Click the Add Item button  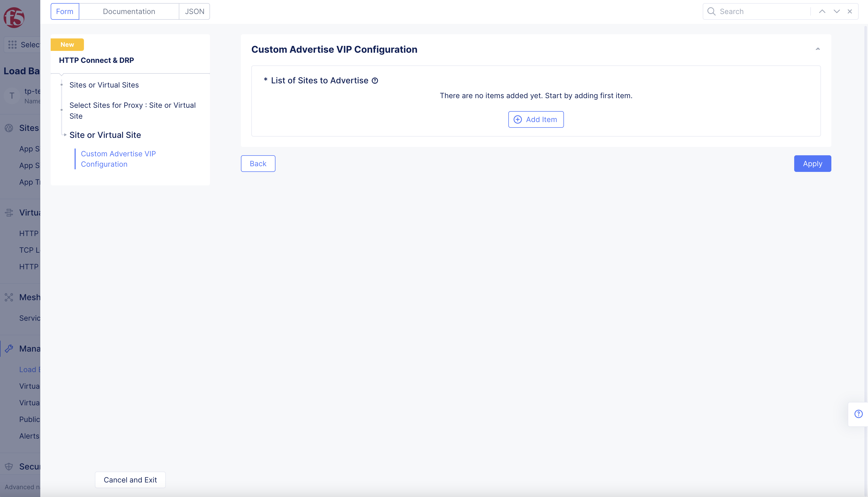tap(536, 119)
